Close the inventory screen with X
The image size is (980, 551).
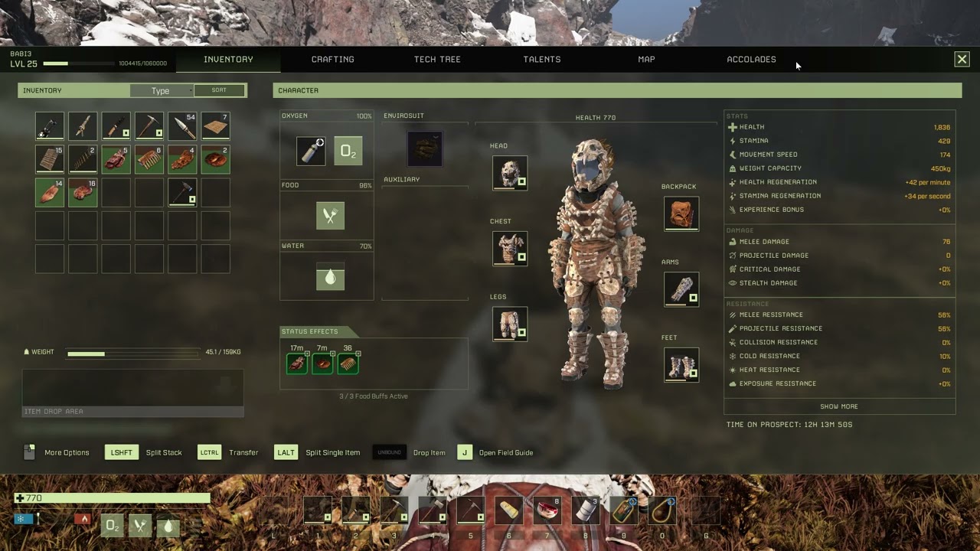[962, 59]
